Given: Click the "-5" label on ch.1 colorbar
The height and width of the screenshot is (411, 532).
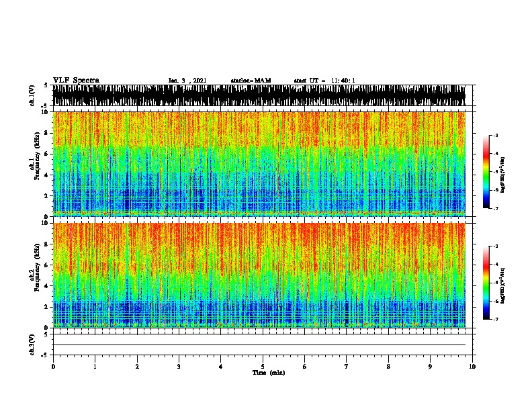Looking at the screenshot, I should [x=495, y=172].
